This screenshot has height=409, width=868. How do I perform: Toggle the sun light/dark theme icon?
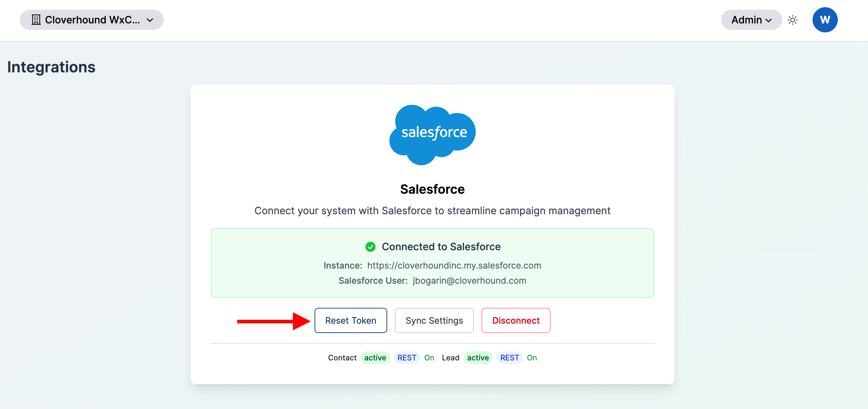point(792,20)
